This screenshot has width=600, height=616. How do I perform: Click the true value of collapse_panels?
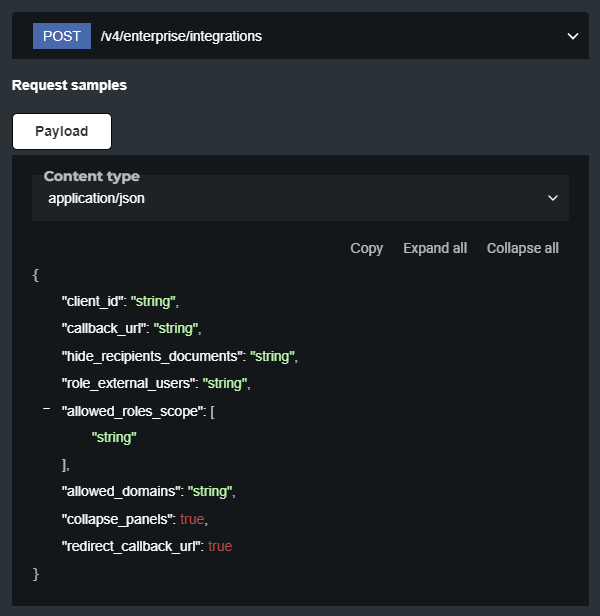pyautogui.click(x=192, y=519)
